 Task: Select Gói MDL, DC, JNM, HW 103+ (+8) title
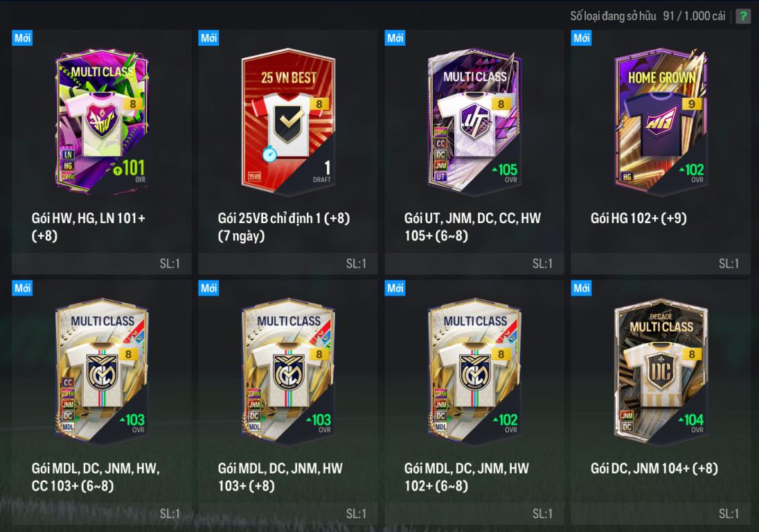tap(280, 477)
